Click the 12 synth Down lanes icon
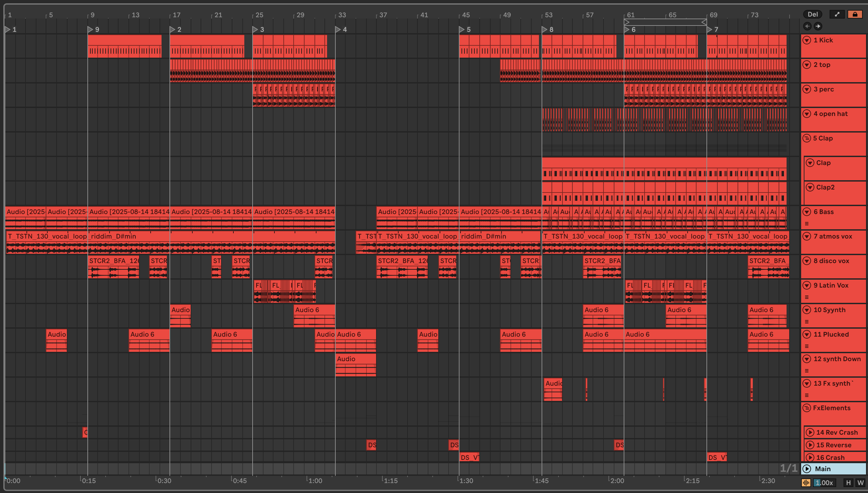The height and width of the screenshot is (493, 868). [x=807, y=371]
